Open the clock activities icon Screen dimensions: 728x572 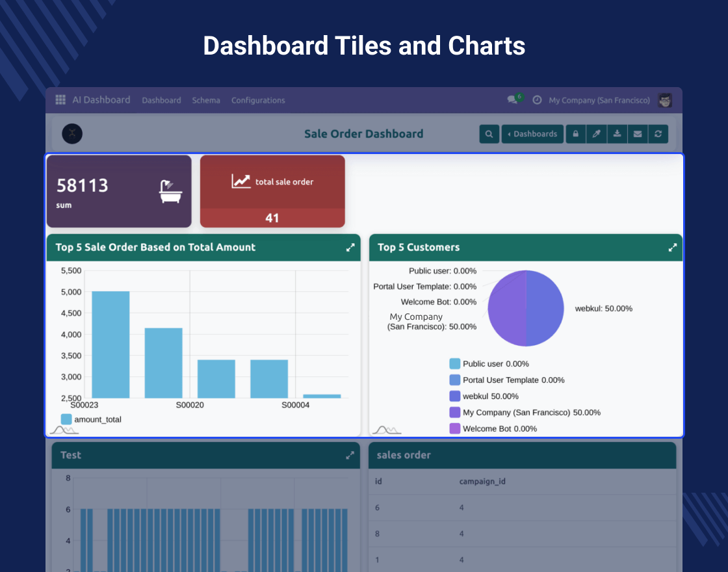pos(537,100)
